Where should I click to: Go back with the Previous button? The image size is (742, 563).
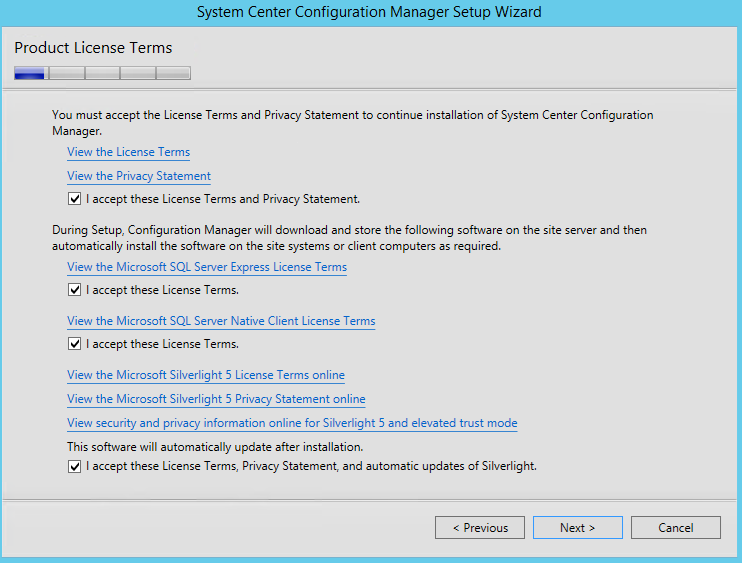(x=480, y=528)
